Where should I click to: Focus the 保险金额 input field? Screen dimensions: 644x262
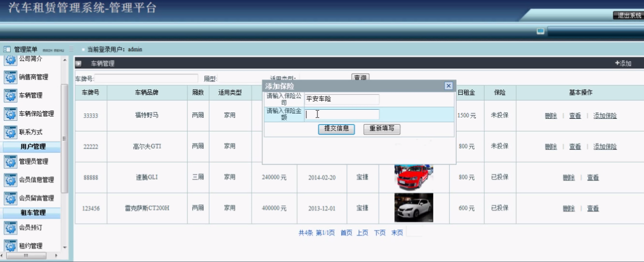(342, 115)
